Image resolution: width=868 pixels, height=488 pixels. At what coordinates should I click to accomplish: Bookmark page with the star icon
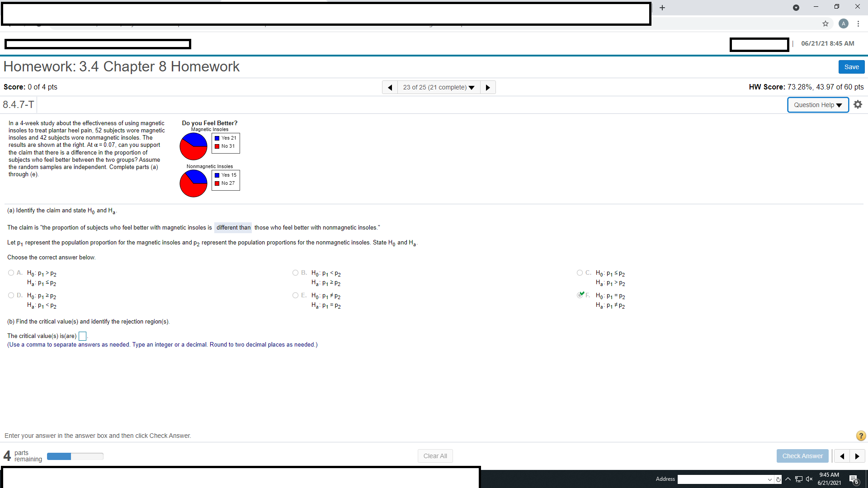tap(826, 23)
